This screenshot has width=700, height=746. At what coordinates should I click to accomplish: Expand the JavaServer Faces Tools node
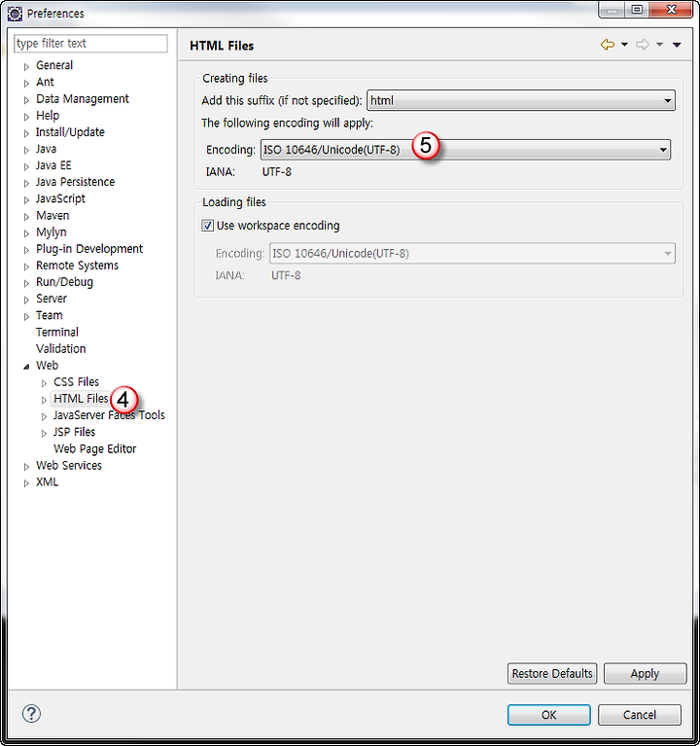click(x=44, y=416)
